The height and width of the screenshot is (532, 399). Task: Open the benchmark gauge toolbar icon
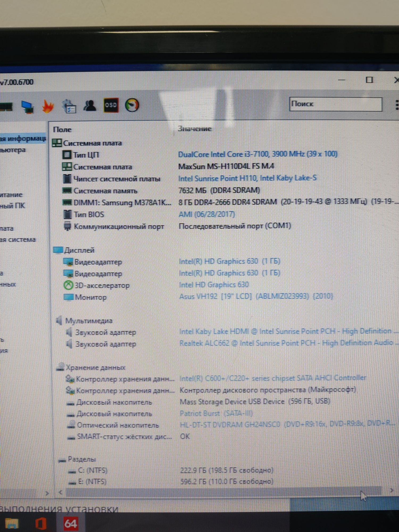coord(132,105)
